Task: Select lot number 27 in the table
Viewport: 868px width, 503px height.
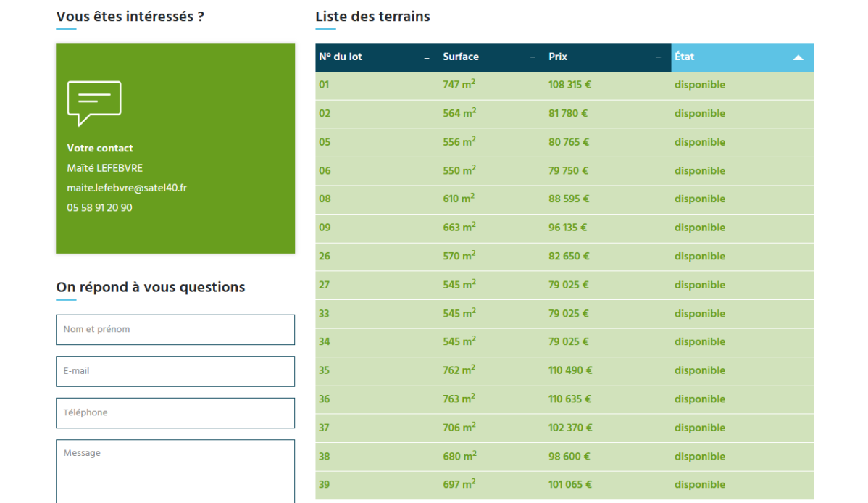Action: (325, 285)
